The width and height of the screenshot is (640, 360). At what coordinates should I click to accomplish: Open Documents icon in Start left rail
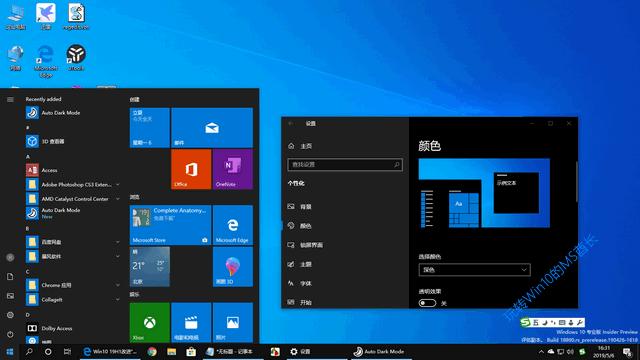point(10,276)
